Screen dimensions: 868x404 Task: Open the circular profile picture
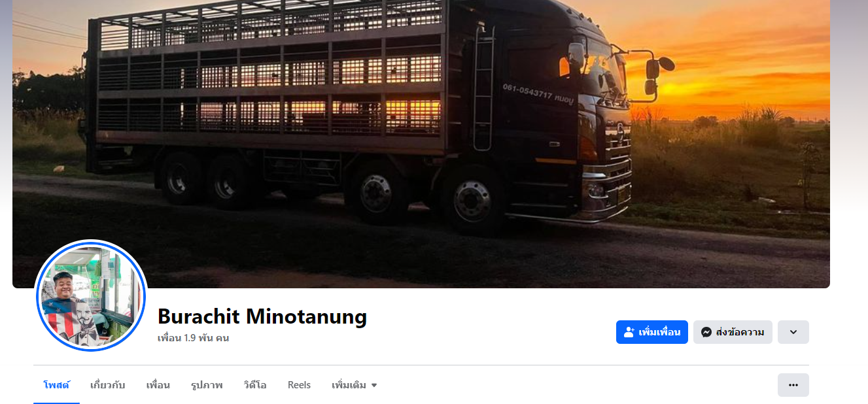click(90, 295)
